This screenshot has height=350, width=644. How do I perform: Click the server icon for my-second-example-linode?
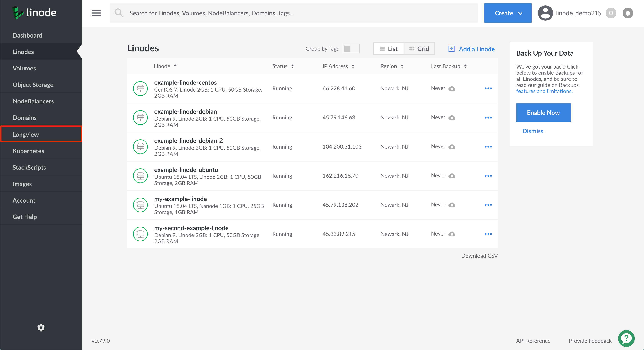pos(140,234)
